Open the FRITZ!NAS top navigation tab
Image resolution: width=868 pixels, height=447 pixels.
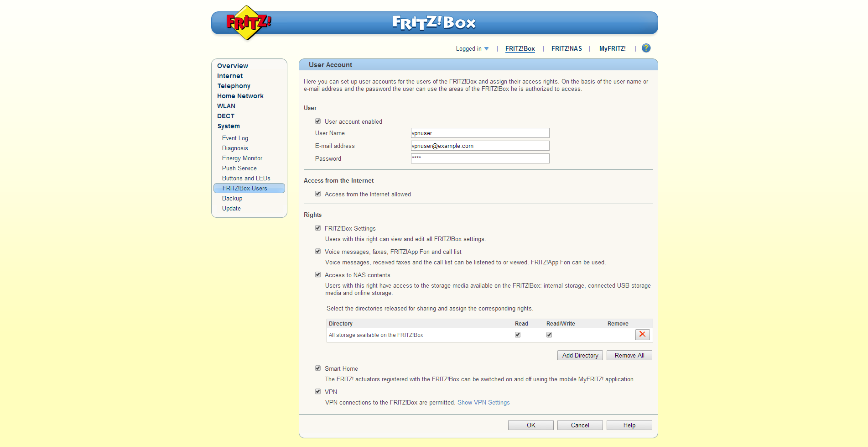click(x=567, y=48)
